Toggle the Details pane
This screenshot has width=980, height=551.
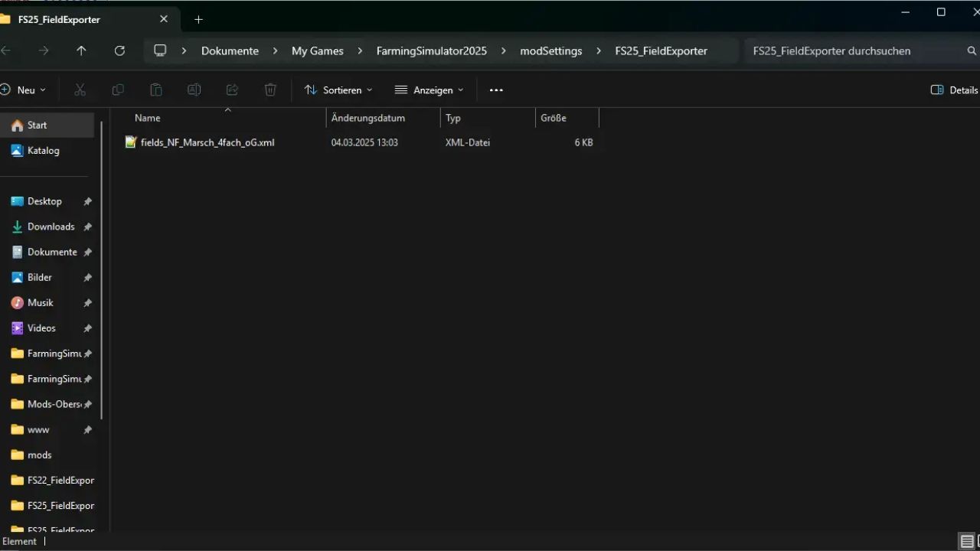[x=954, y=90]
